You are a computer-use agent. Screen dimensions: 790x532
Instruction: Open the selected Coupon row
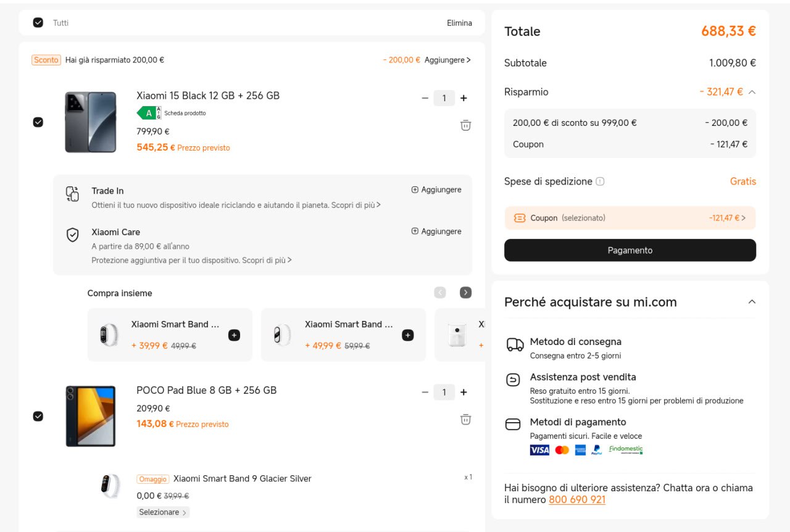pyautogui.click(x=630, y=218)
